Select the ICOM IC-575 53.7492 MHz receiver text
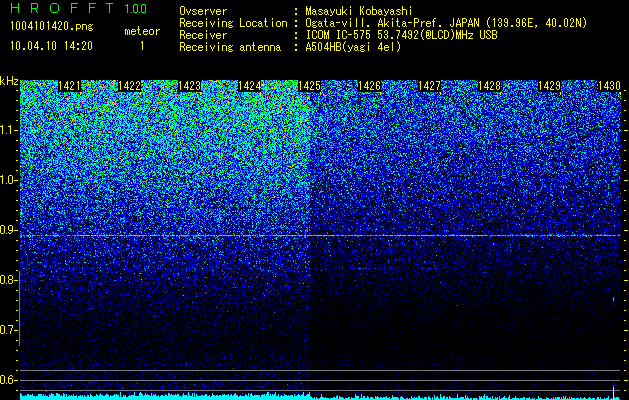 pos(401,35)
